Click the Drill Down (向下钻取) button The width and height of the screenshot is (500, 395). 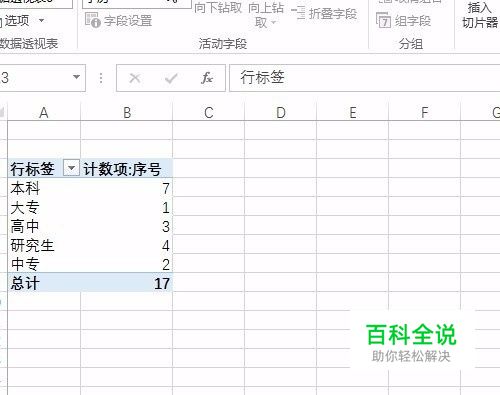click(x=218, y=8)
